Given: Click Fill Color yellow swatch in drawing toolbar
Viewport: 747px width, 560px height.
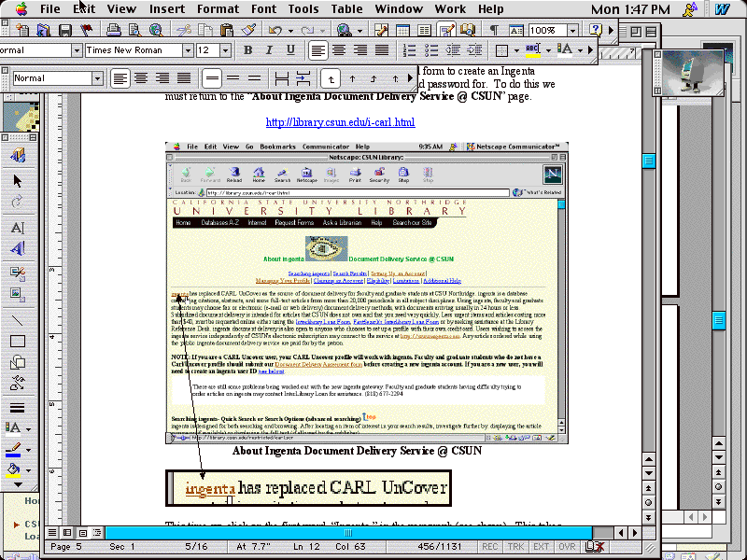Looking at the screenshot, I should point(13,470).
